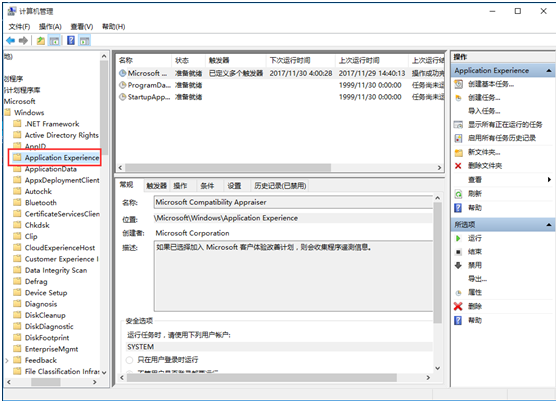Click details pane scroll-down arrow
Screen dimensions: 558x403
coord(437,368)
